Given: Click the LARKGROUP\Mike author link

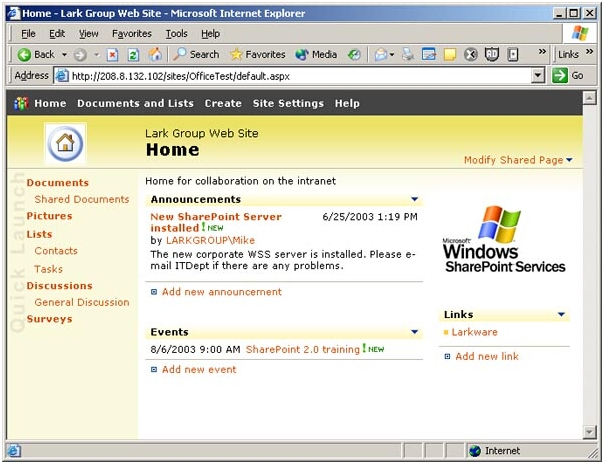Looking at the screenshot, I should pyautogui.click(x=210, y=240).
